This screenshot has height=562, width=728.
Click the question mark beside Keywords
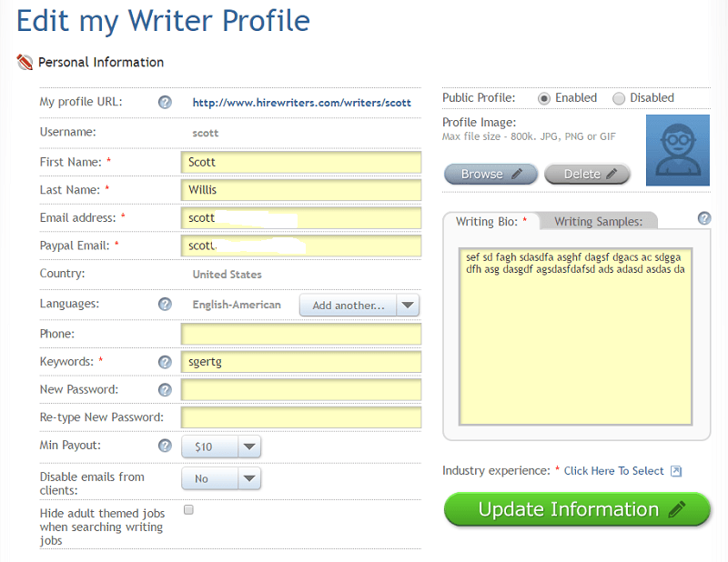(165, 361)
